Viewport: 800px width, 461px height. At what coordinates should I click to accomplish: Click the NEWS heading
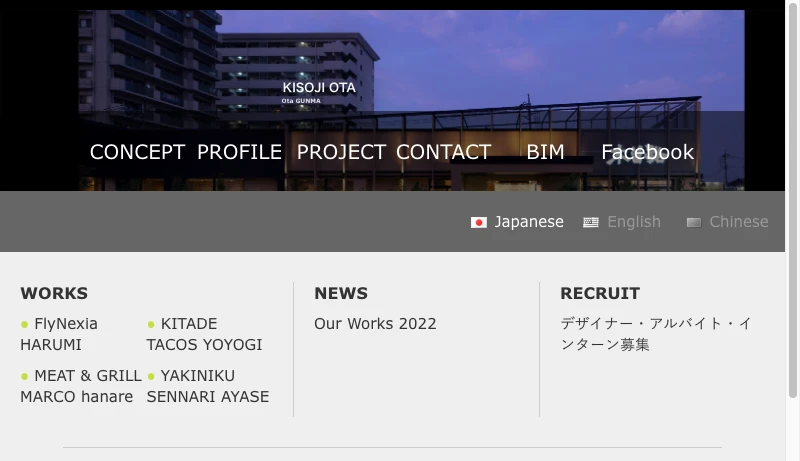coord(341,293)
